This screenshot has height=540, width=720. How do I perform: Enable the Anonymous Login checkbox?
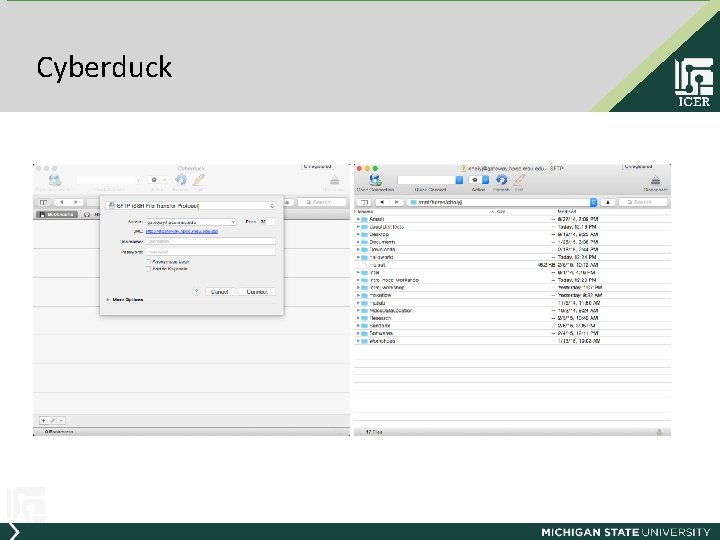[148, 262]
